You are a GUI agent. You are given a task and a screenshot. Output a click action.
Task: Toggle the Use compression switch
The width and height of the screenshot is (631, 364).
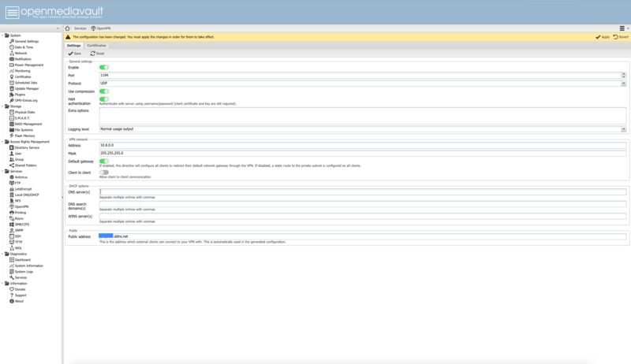[103, 91]
